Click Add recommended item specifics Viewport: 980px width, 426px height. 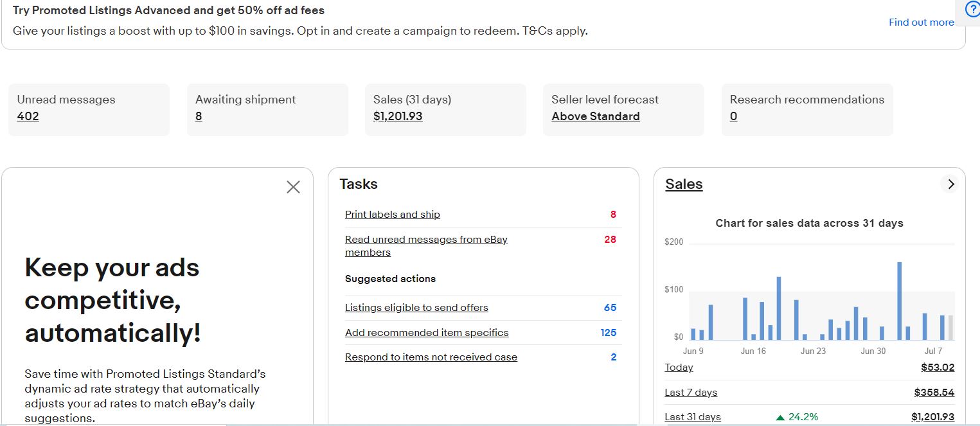[x=427, y=333]
